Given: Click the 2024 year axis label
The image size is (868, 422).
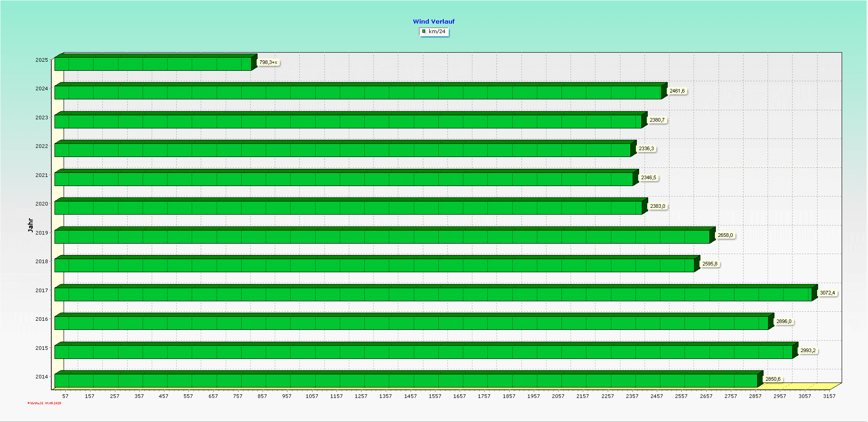Looking at the screenshot, I should click(42, 88).
